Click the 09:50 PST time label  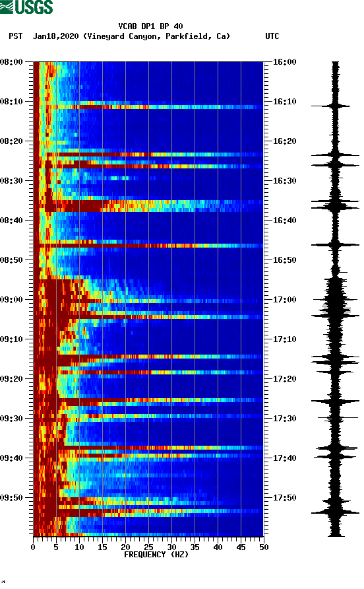(12, 498)
